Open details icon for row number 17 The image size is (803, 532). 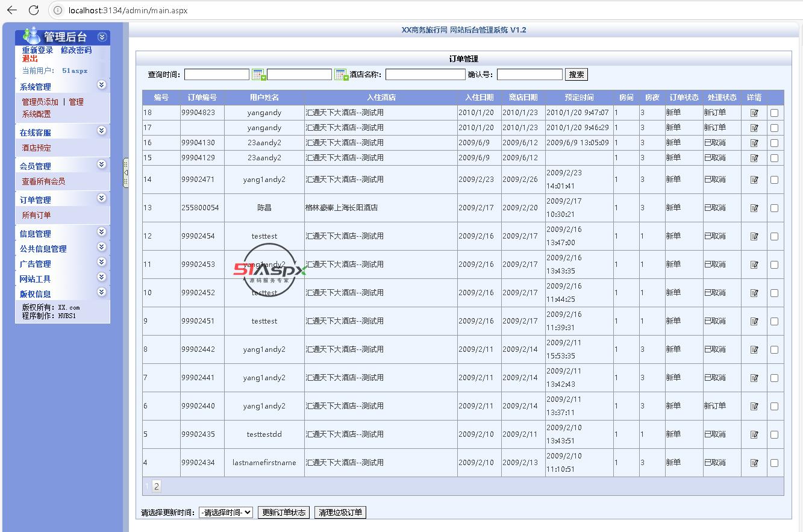(x=754, y=128)
